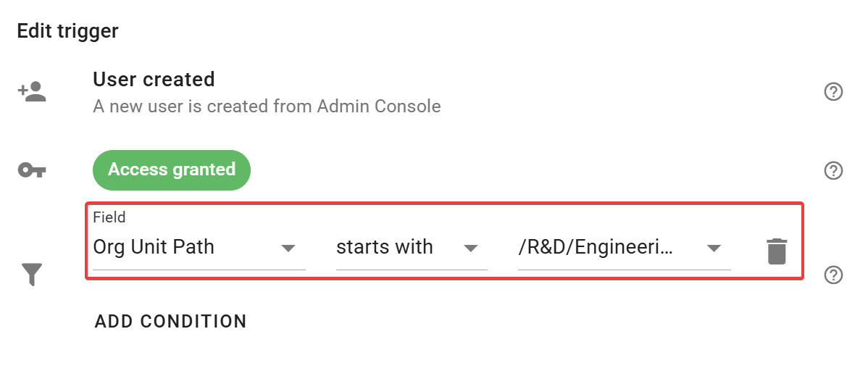Add a new condition
This screenshot has height=392, width=868.
pyautogui.click(x=171, y=321)
